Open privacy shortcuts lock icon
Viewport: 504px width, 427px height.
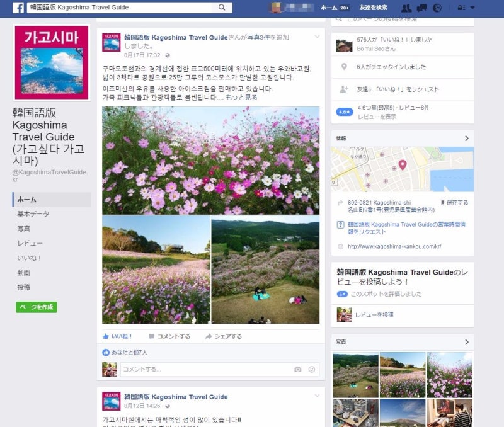[461, 8]
